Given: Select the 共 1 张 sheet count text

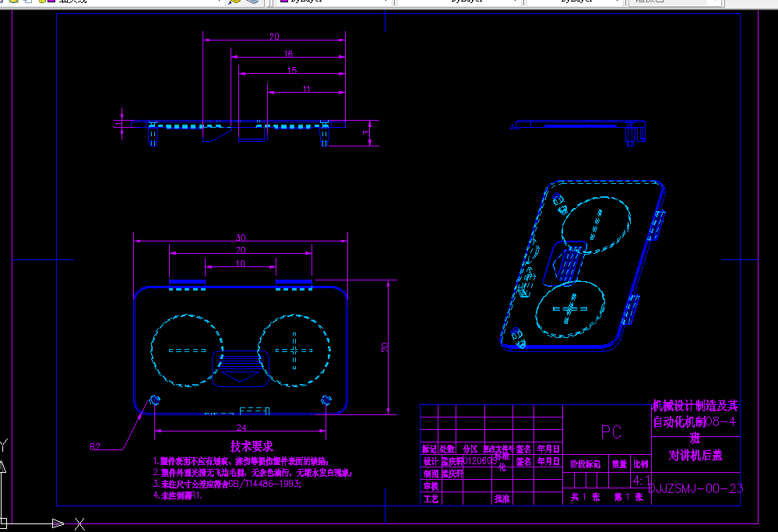Looking at the screenshot, I should 586,497.
